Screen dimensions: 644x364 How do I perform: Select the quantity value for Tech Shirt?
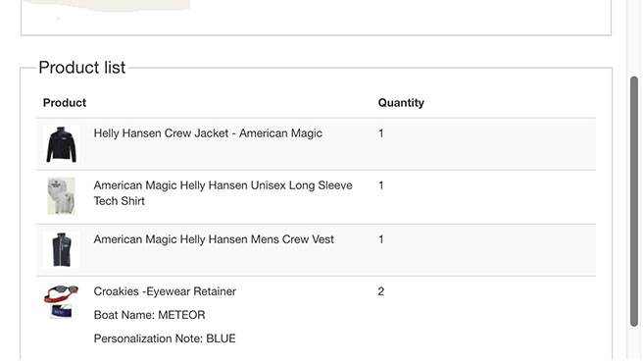pos(380,185)
